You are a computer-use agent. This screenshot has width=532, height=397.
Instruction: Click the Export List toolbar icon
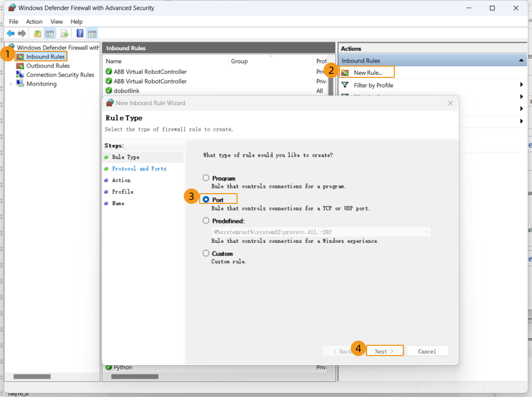coord(65,34)
